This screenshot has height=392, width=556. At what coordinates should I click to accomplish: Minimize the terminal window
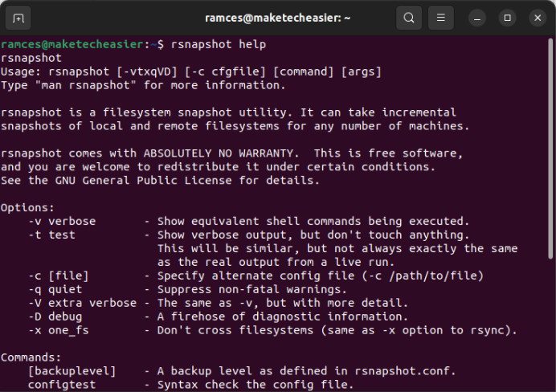click(x=477, y=18)
